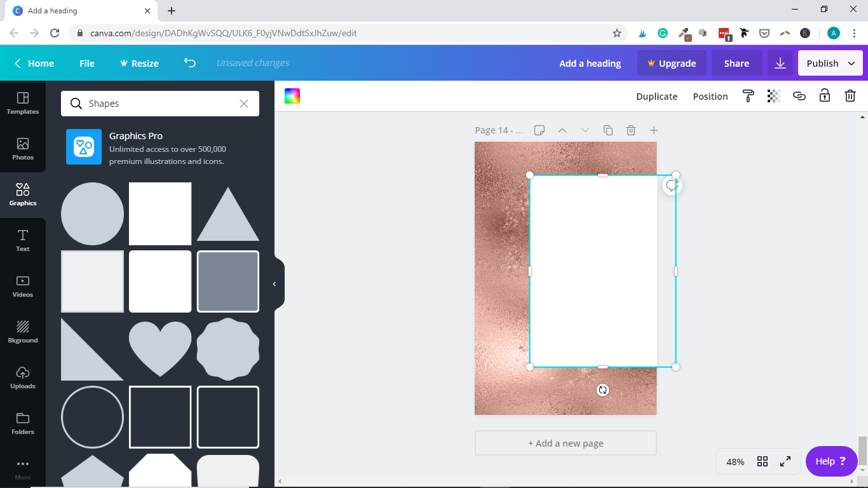The height and width of the screenshot is (488, 868).
Task: Open the File menu
Action: [87, 63]
